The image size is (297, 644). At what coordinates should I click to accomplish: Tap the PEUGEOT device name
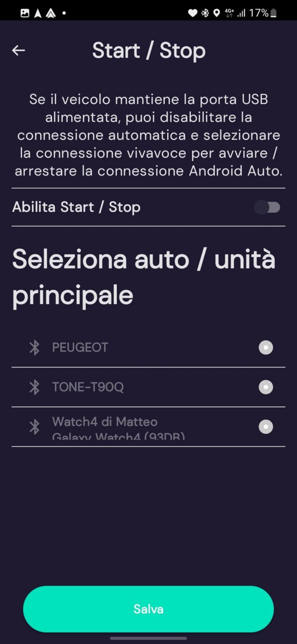coord(80,347)
